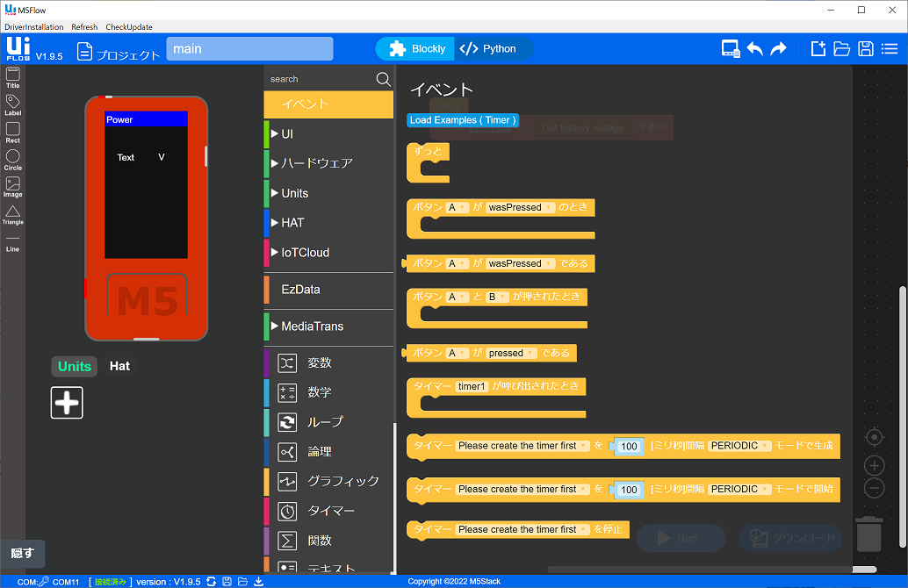Switch to Python mode

494,49
